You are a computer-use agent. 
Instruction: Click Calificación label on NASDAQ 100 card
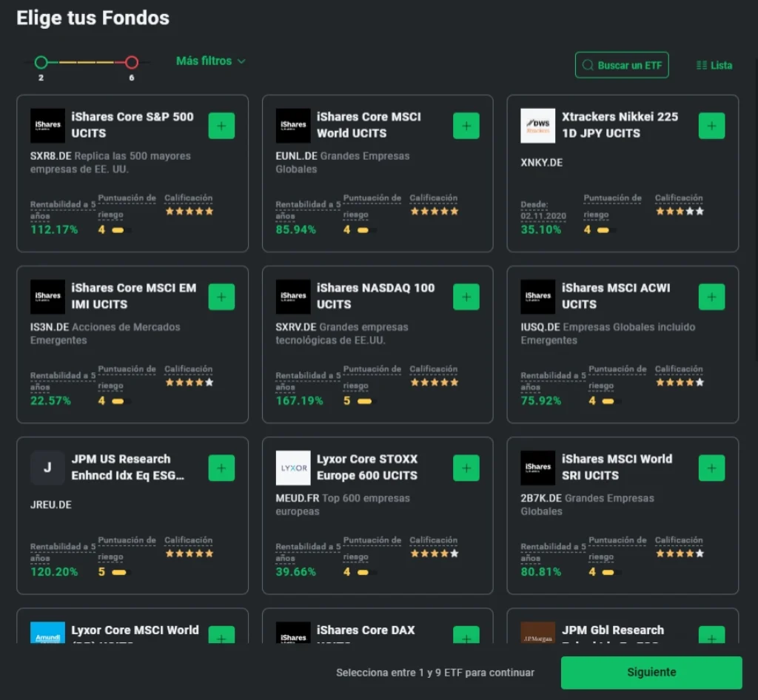point(434,369)
